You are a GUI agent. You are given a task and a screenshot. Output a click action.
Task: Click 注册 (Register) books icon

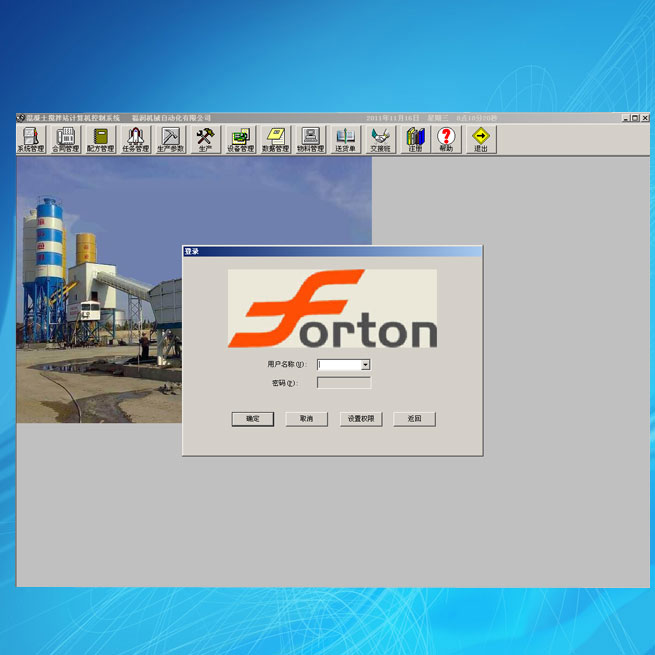pyautogui.click(x=415, y=140)
